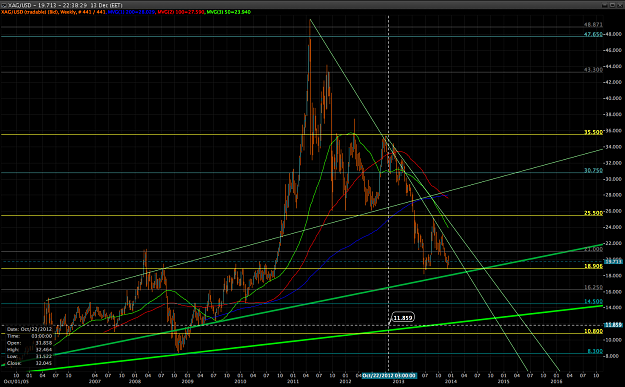Click the Time: 03:00:00 row in data box
625x387 pixels.
(x=29, y=336)
